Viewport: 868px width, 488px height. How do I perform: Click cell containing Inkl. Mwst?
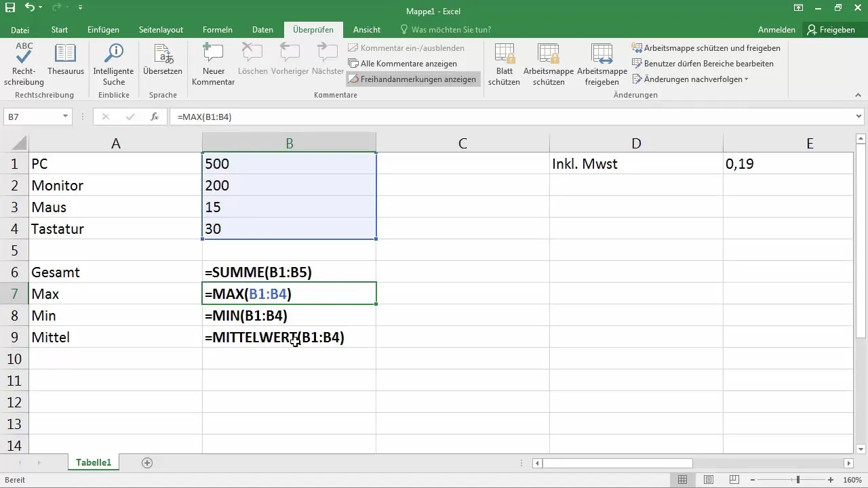click(x=636, y=163)
